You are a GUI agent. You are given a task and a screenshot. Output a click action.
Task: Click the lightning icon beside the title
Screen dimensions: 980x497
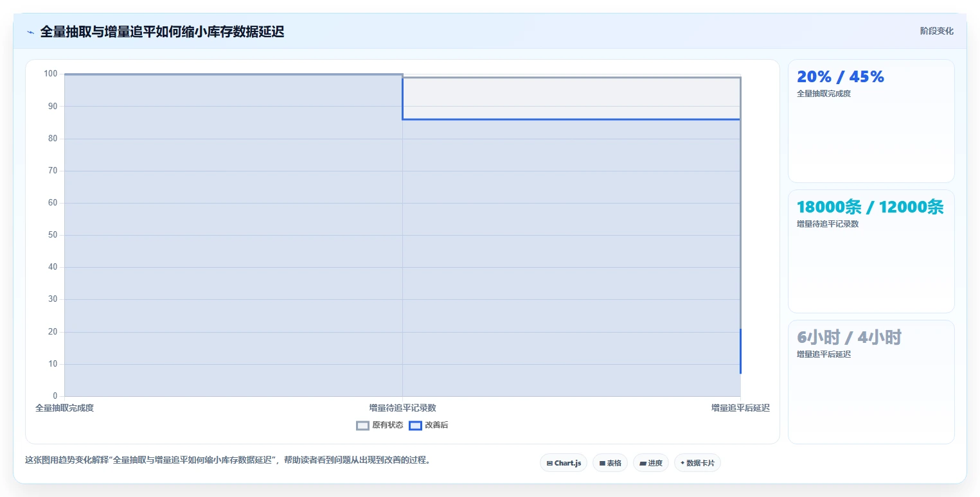coord(30,32)
